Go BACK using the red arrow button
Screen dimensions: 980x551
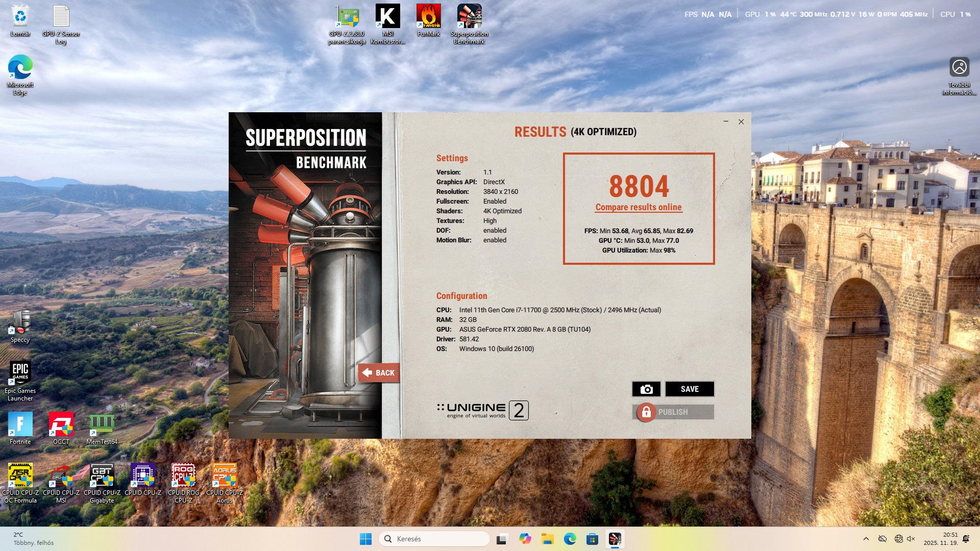(x=379, y=373)
